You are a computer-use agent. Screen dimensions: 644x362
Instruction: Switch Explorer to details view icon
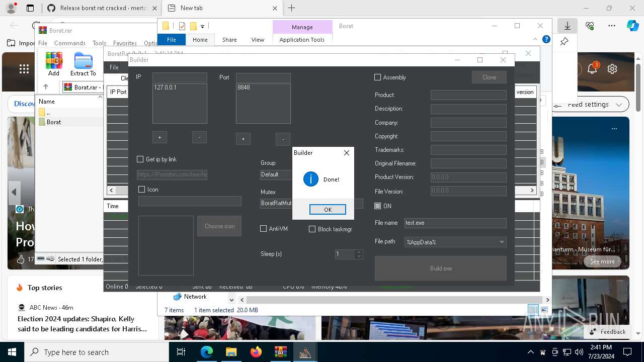coord(533,310)
